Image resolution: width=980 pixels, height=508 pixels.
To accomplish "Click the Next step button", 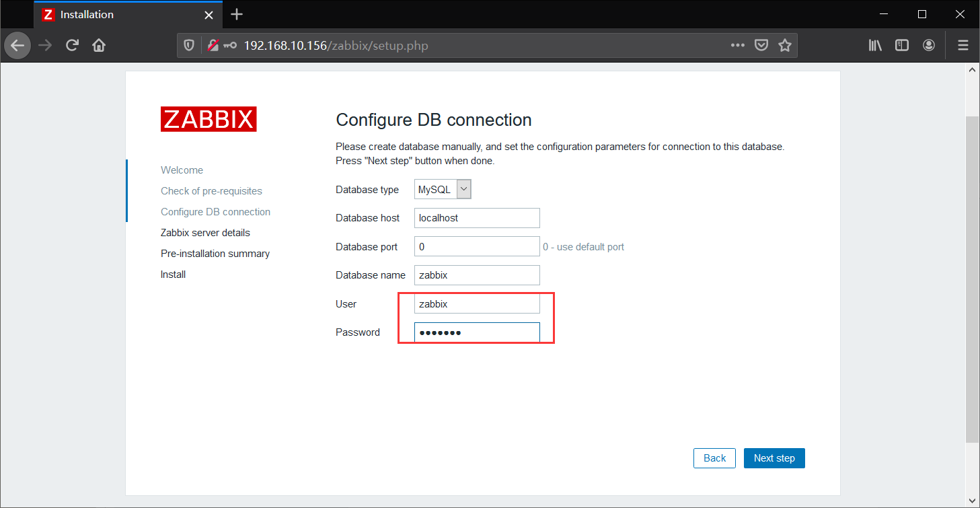I will tap(774, 458).
